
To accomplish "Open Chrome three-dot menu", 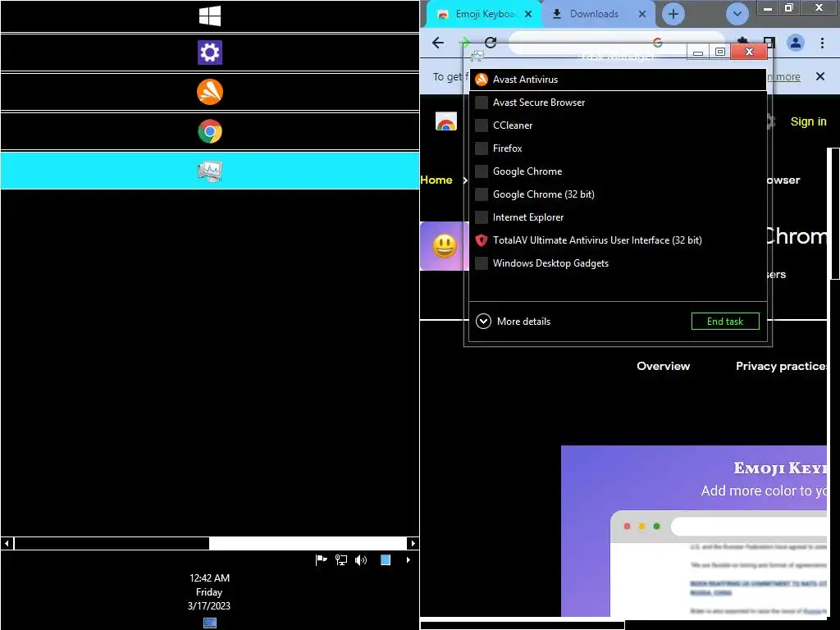I will 822,43.
